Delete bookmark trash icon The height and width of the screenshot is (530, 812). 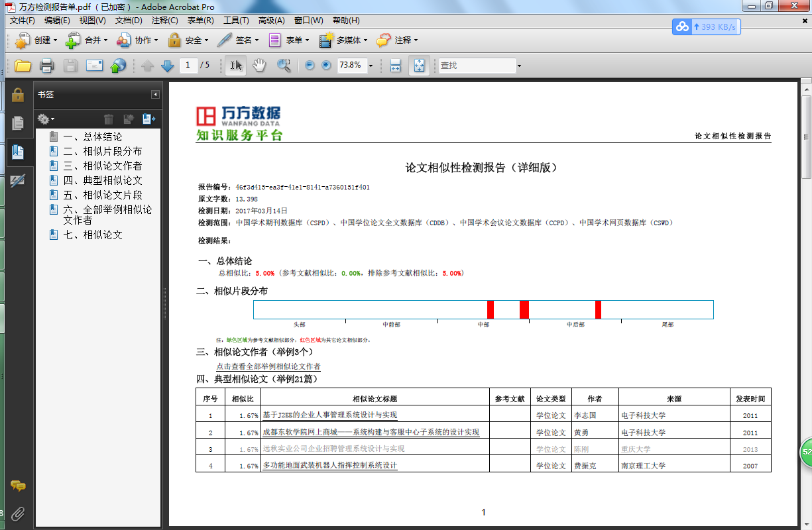click(109, 119)
